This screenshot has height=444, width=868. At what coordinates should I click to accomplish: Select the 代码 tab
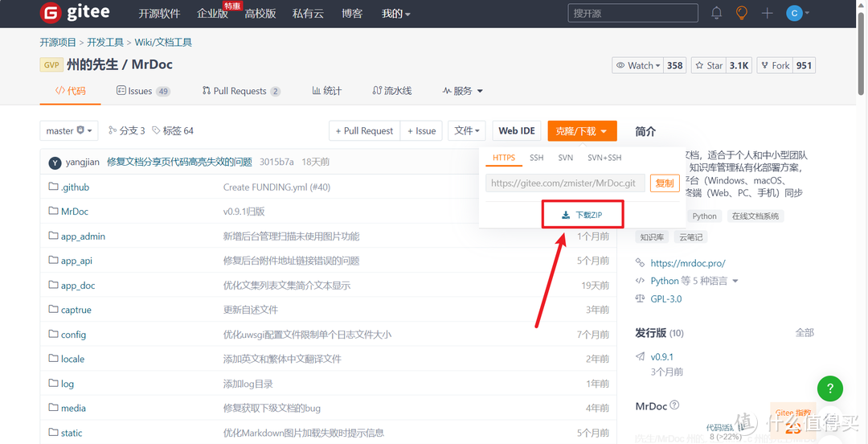[x=70, y=91]
